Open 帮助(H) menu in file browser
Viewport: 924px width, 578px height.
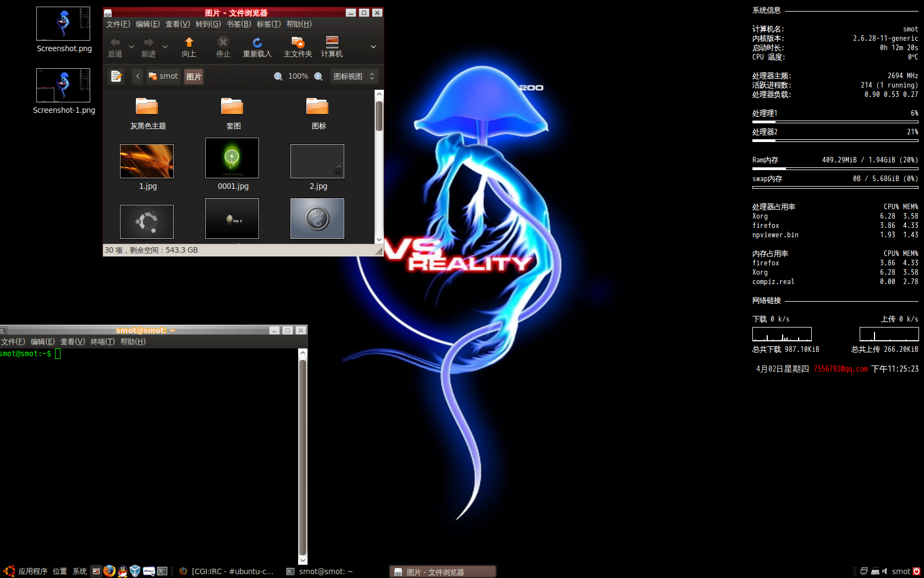pos(299,24)
